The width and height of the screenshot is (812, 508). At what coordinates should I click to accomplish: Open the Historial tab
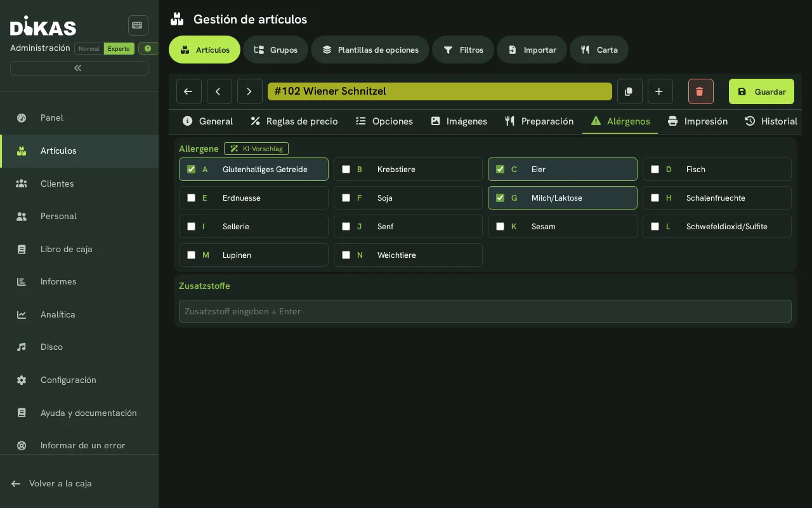771,121
